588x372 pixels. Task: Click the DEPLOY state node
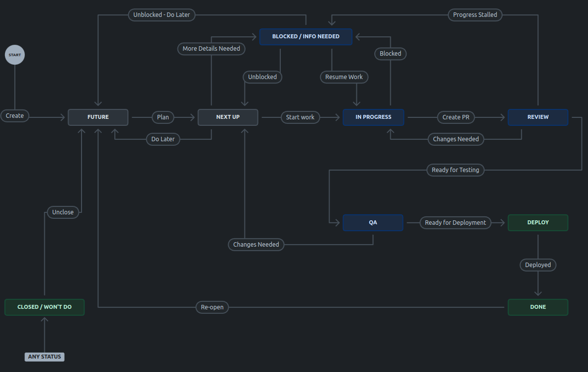click(538, 222)
